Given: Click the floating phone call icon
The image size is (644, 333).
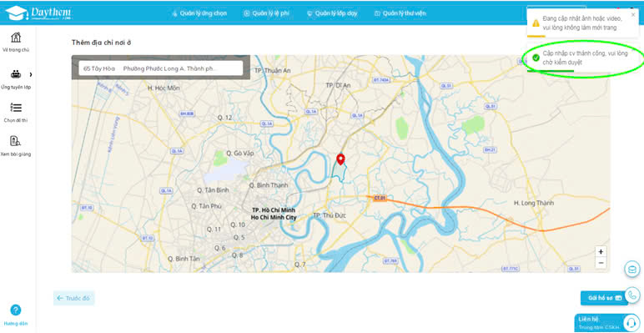Looking at the screenshot, I should coord(632,295).
